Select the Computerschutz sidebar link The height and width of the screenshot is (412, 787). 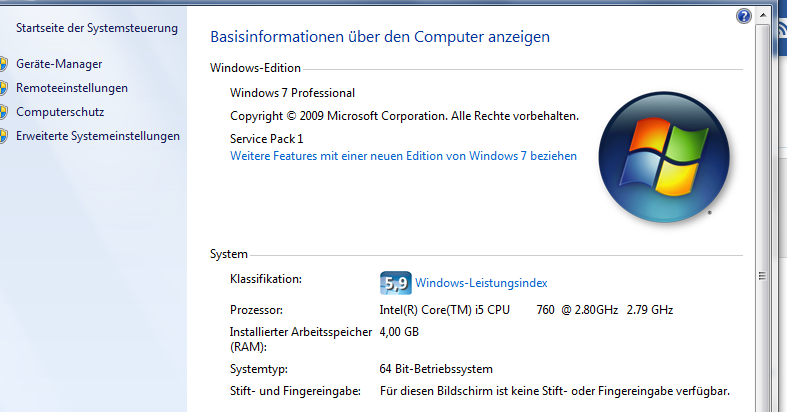point(60,112)
